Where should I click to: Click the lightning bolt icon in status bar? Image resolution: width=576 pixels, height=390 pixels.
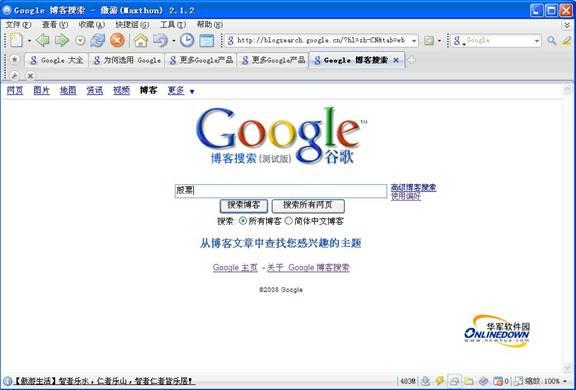point(440,381)
